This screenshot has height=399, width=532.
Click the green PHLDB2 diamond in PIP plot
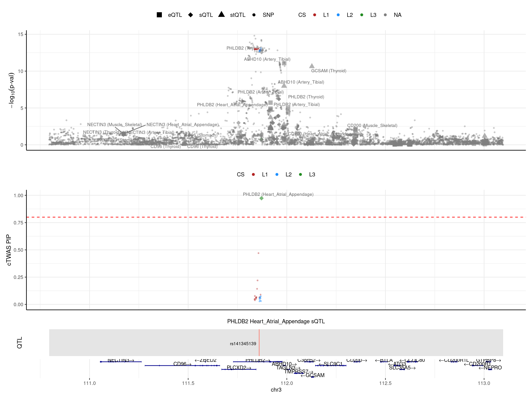261,198
